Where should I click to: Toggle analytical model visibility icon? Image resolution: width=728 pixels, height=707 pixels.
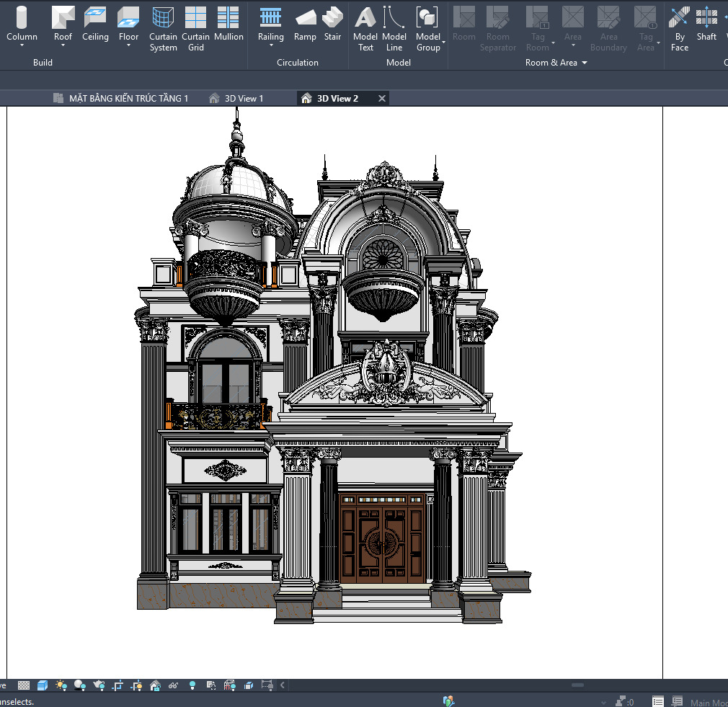point(230,685)
